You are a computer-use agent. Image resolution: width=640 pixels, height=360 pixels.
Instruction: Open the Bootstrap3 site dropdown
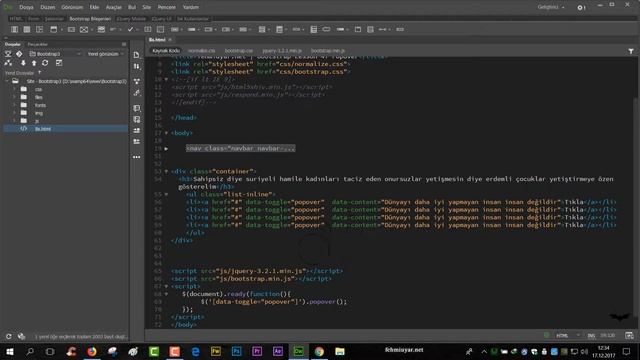pyautogui.click(x=55, y=54)
